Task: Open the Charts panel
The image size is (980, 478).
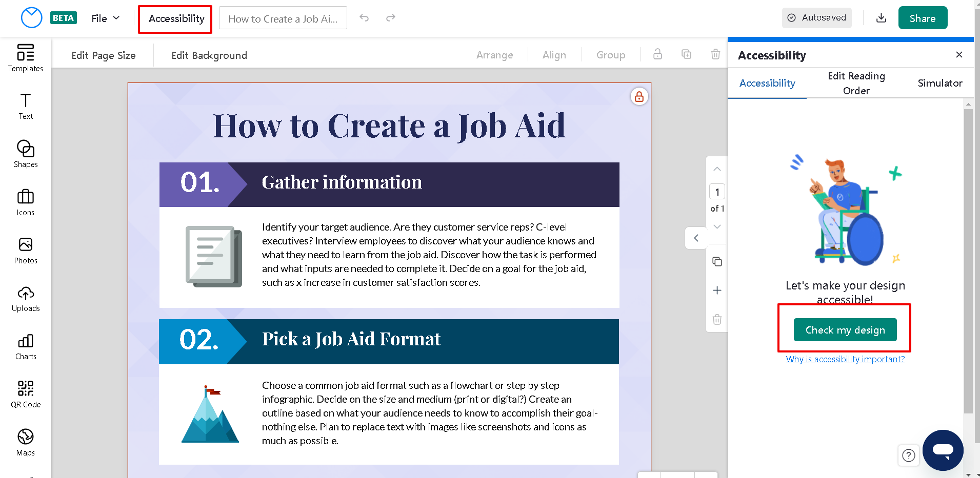Action: coord(25,345)
